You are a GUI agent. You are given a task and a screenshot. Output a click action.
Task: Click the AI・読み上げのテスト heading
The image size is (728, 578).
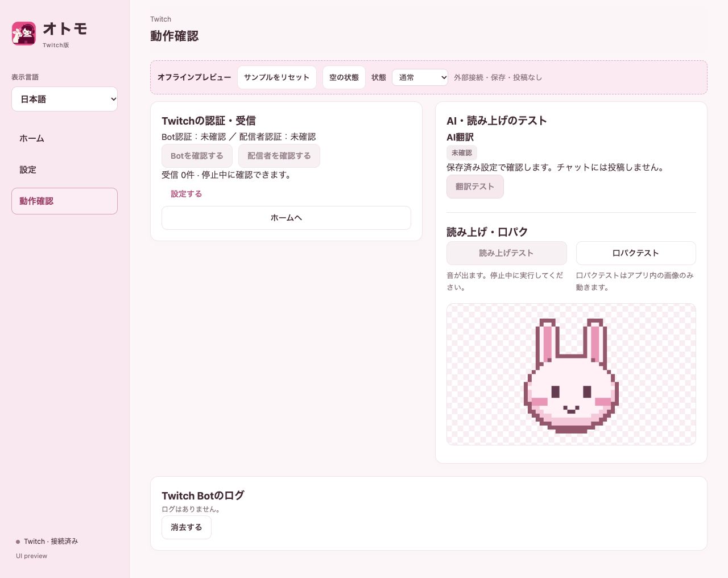click(x=497, y=121)
